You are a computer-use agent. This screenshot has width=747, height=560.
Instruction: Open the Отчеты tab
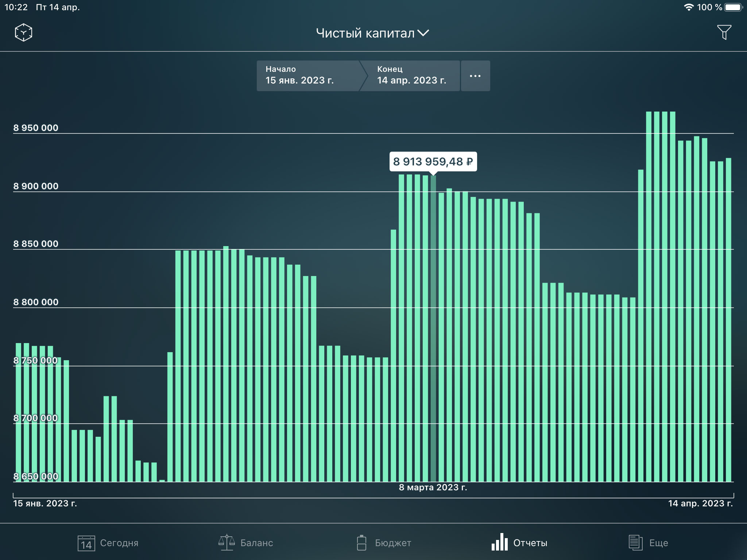519,542
